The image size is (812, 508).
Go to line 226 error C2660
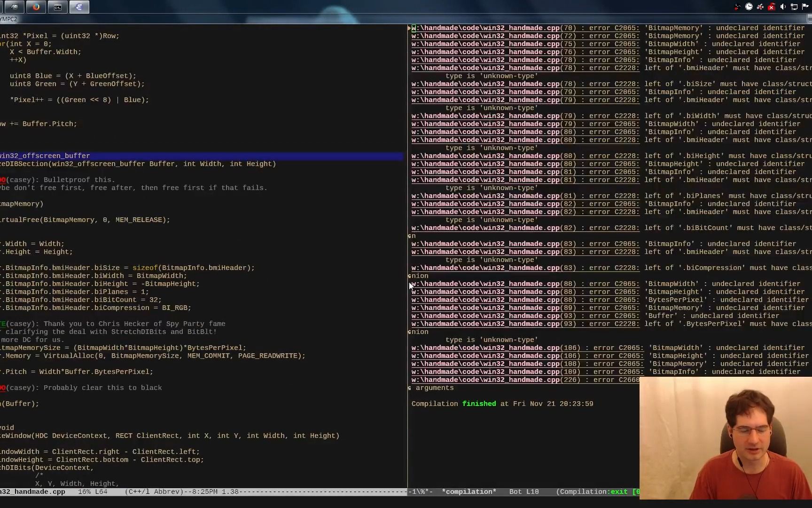click(x=525, y=380)
